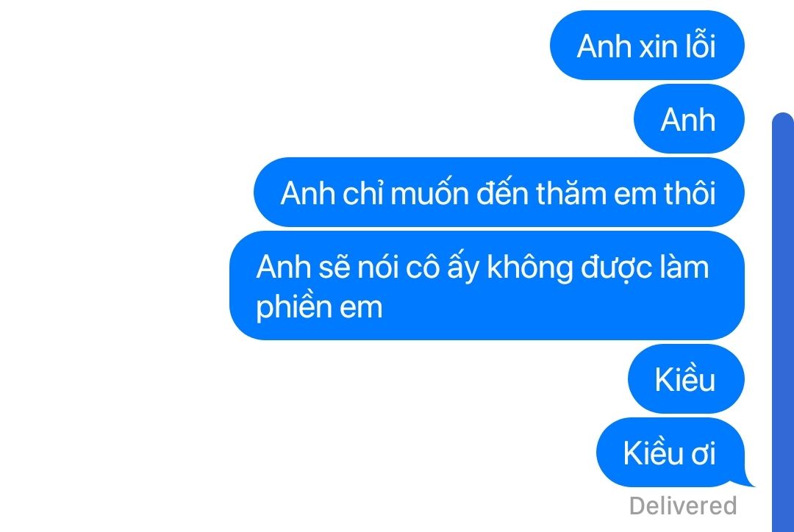Click the Delivered status label

click(x=683, y=506)
